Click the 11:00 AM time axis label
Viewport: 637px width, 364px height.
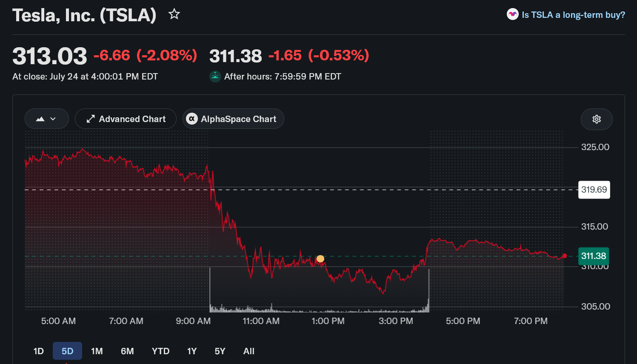[x=261, y=321]
